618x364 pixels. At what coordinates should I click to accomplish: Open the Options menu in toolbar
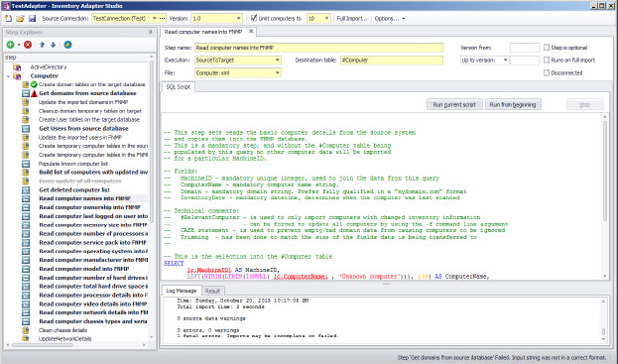(390, 19)
